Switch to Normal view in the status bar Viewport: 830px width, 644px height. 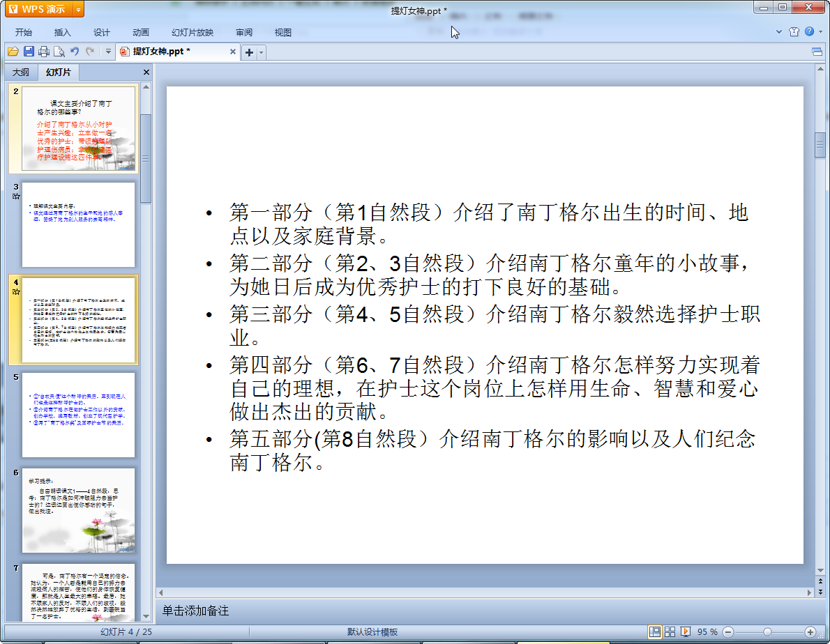pyautogui.click(x=655, y=631)
